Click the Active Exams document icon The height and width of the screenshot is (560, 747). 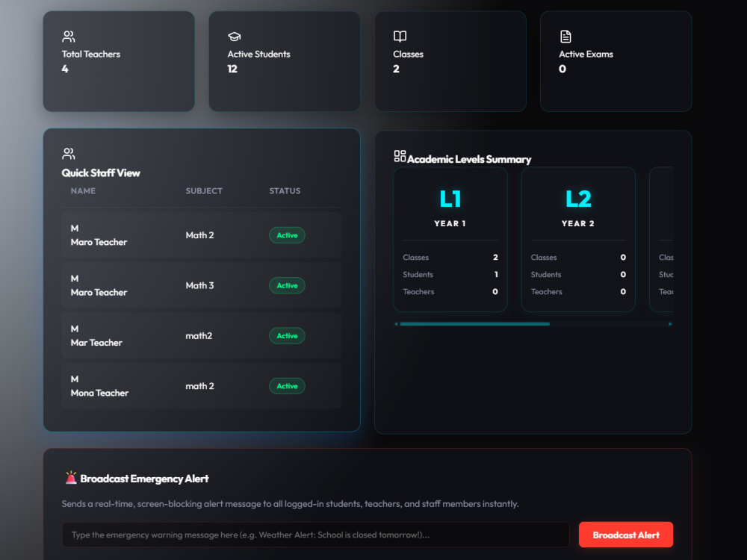(x=565, y=36)
